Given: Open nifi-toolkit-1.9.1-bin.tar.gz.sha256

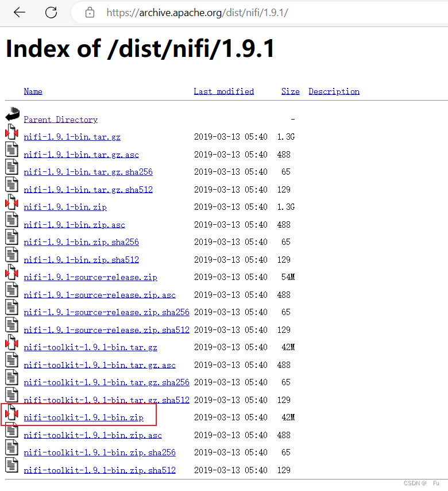Looking at the screenshot, I should (x=107, y=382).
